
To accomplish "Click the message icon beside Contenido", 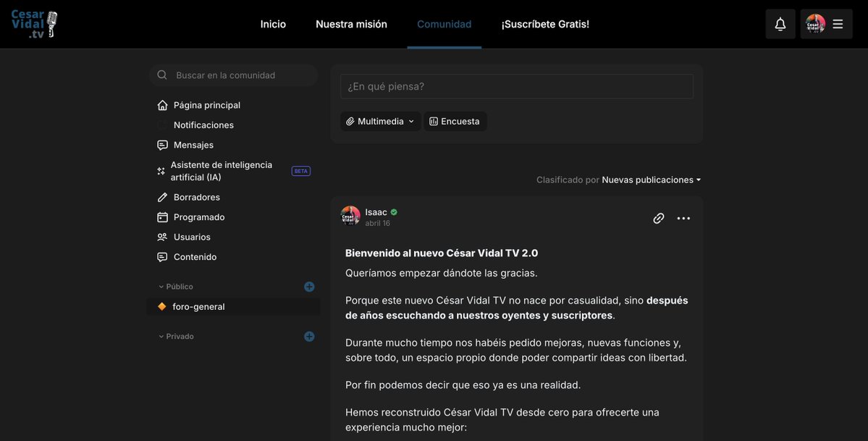I will pyautogui.click(x=162, y=257).
